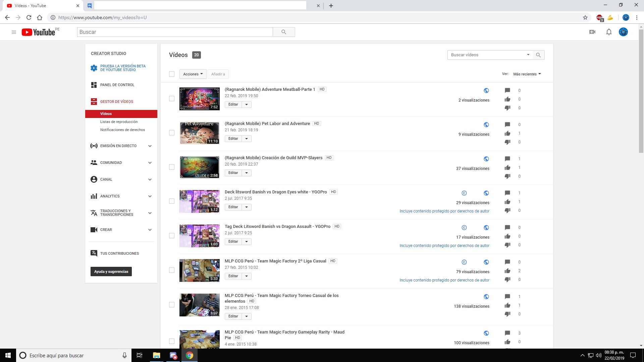Click likes thumb-up icon for Creación de Guild video

tap(507, 168)
